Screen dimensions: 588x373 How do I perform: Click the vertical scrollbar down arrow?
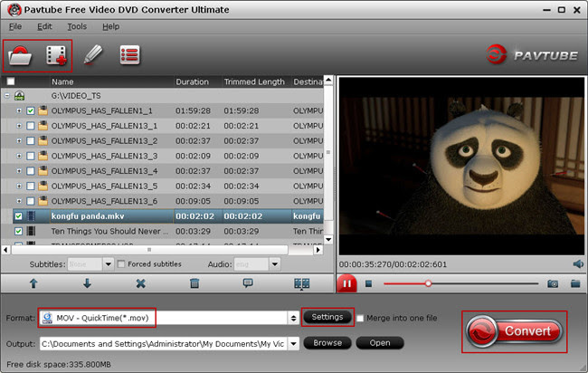point(328,239)
